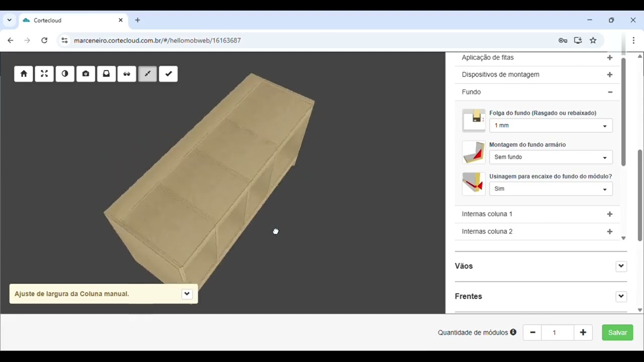Click the module quantity input field
The image size is (644, 362).
point(557,333)
